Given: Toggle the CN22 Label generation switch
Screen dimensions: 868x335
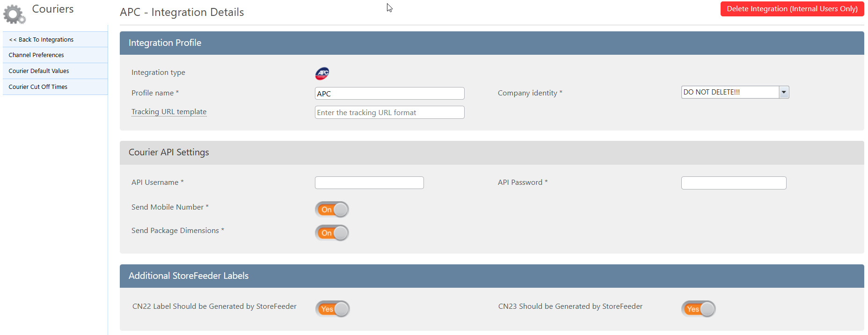Looking at the screenshot, I should [x=333, y=309].
